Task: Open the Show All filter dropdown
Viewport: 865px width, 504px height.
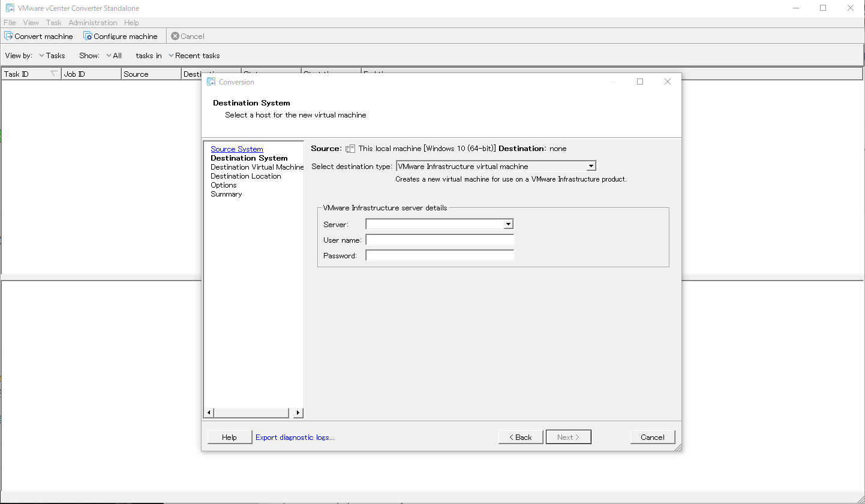Action: coord(114,56)
